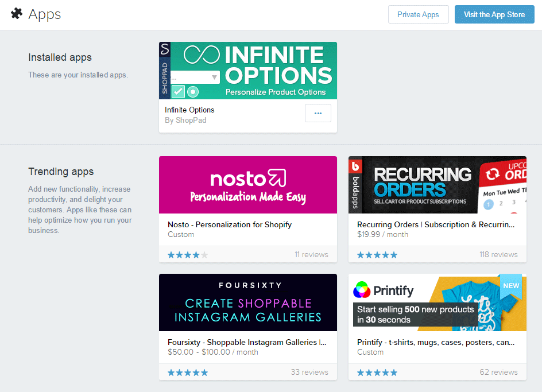Click Foursixty's five-star rating
The image size is (542, 392).
pyautogui.click(x=188, y=372)
